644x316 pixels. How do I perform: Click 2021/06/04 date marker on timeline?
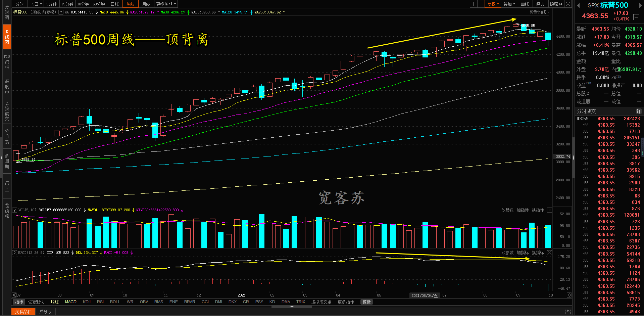click(425, 296)
